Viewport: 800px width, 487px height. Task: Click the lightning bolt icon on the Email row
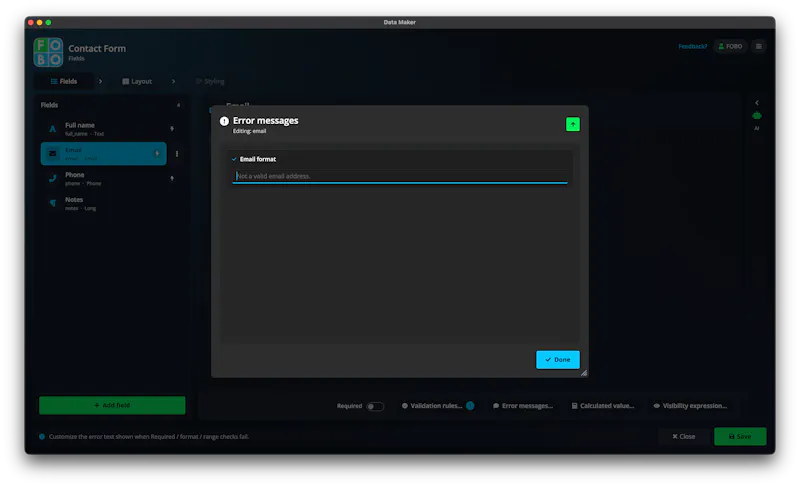(157, 153)
